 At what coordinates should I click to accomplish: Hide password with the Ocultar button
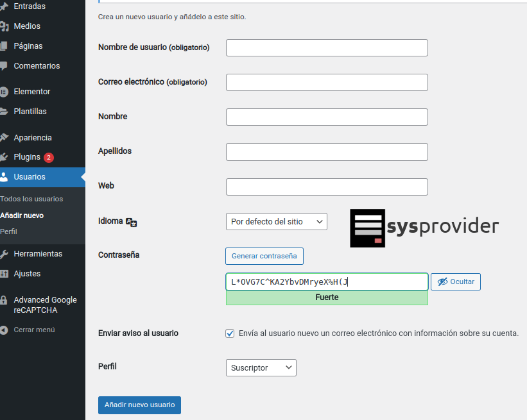pos(455,282)
